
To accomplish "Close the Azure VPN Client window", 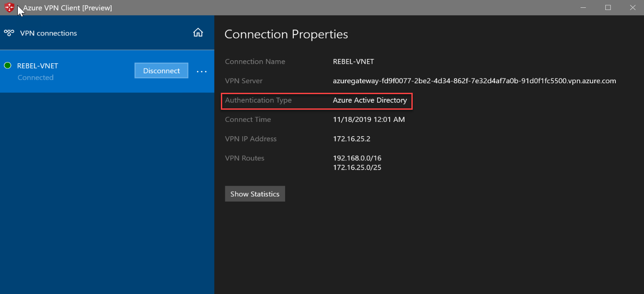I will (x=632, y=7).
